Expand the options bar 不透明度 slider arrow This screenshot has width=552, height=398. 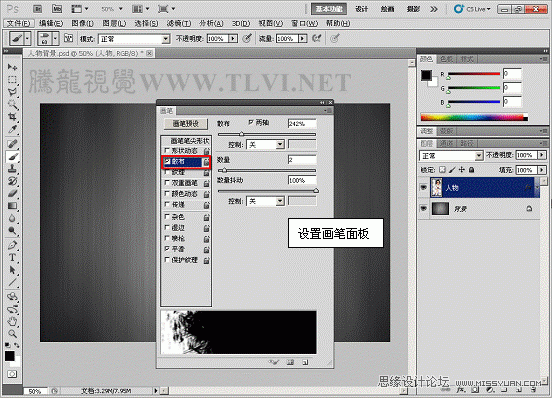(233, 38)
